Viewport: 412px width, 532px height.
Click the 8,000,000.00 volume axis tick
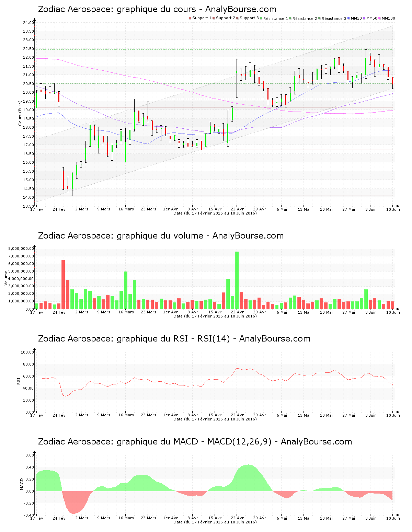pyautogui.click(x=22, y=248)
